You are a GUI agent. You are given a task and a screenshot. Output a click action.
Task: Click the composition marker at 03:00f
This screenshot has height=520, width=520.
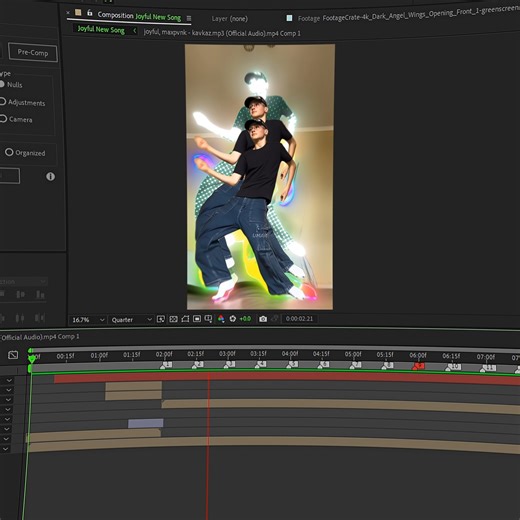click(229, 365)
